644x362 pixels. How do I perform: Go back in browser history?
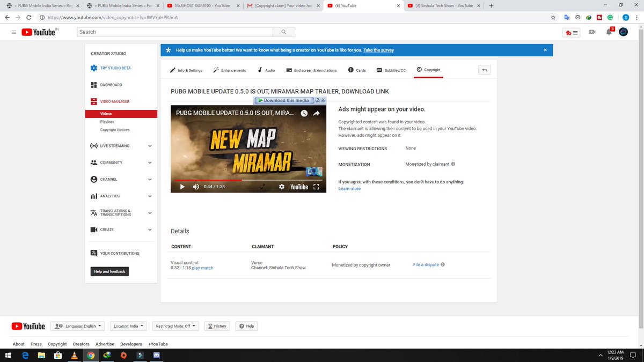8,17
